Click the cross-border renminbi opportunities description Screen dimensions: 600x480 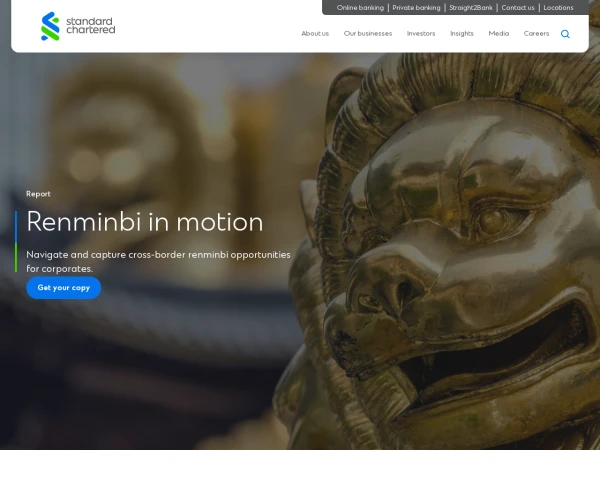158,262
